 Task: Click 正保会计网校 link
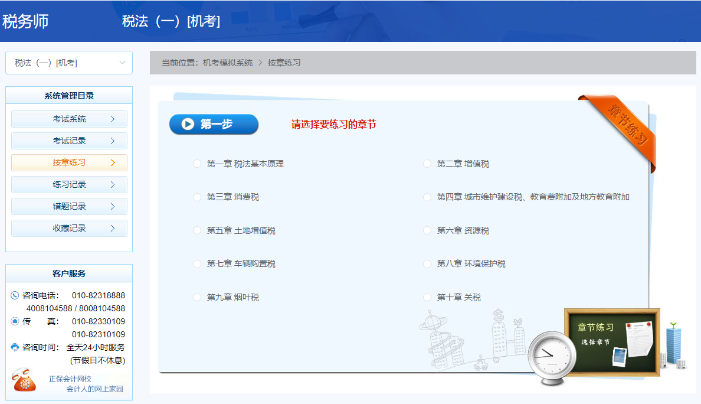70,379
